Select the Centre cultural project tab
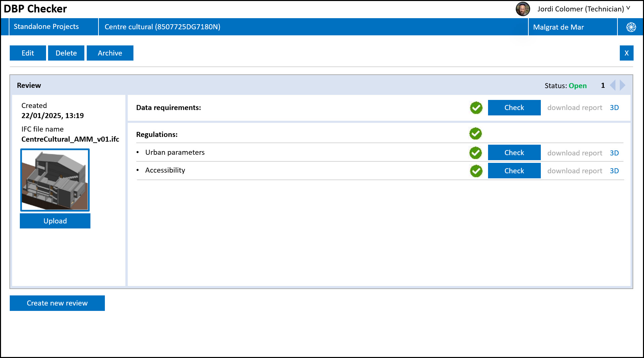 click(x=162, y=27)
